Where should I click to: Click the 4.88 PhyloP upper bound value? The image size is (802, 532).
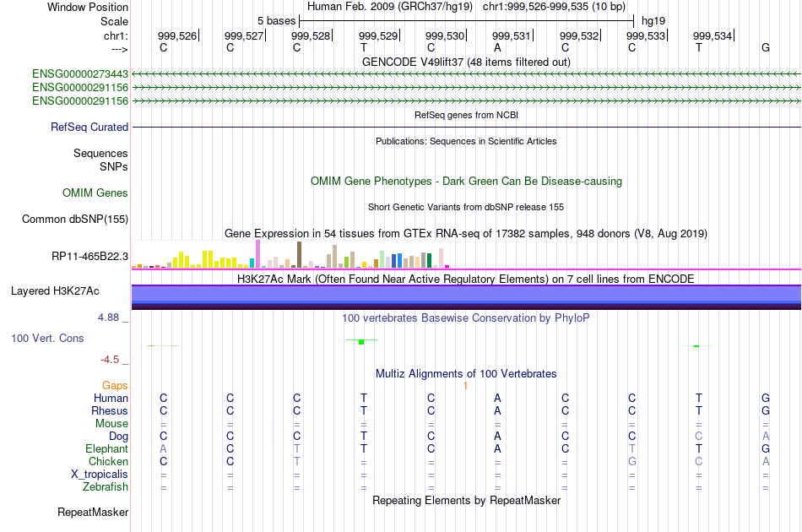[108, 318]
